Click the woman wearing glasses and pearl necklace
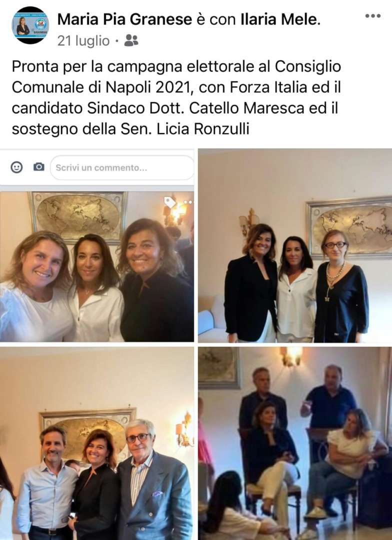Image resolution: width=392 pixels, height=540 pixels. (340, 286)
